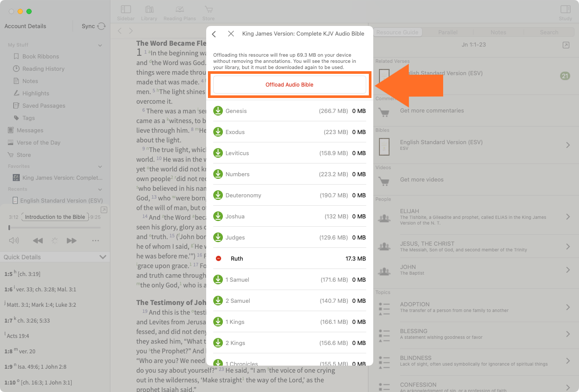This screenshot has height=392, width=579.
Task: Expand the Quick Details dropdown arrow
Action: [x=103, y=257]
